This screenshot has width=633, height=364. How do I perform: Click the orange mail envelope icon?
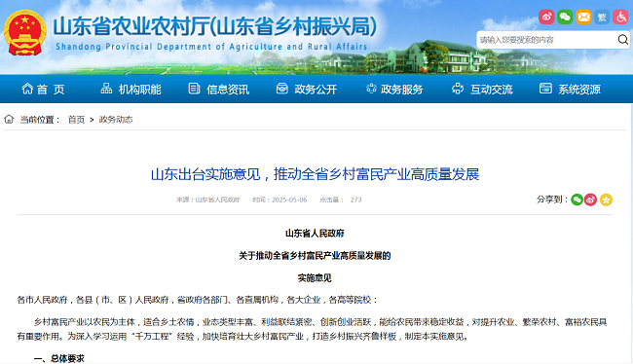pos(583,17)
